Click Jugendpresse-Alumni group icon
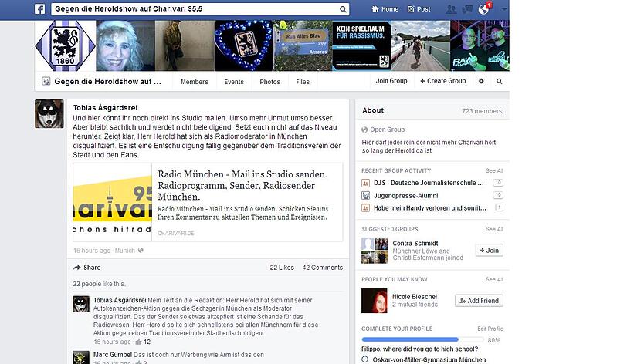This screenshot has width=627, height=364. click(365, 196)
